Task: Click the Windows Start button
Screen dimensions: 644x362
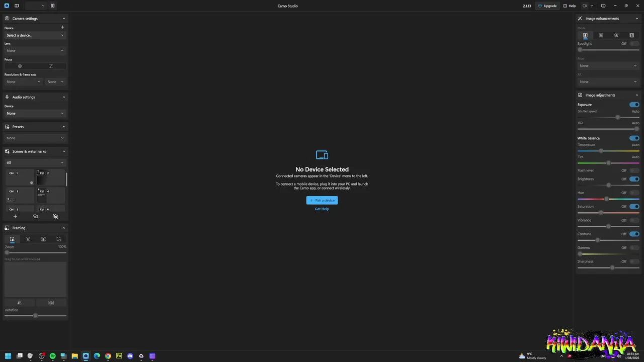Action: 8,356
